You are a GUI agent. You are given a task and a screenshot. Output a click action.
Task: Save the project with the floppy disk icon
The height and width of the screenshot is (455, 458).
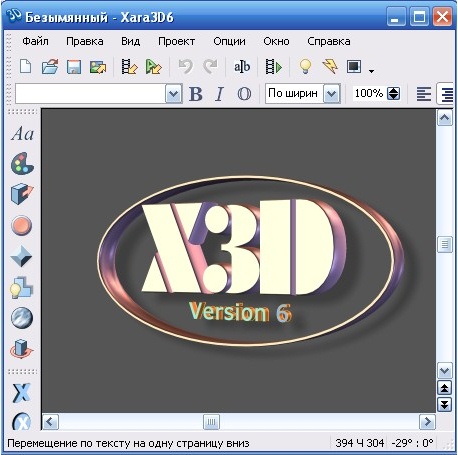click(74, 66)
